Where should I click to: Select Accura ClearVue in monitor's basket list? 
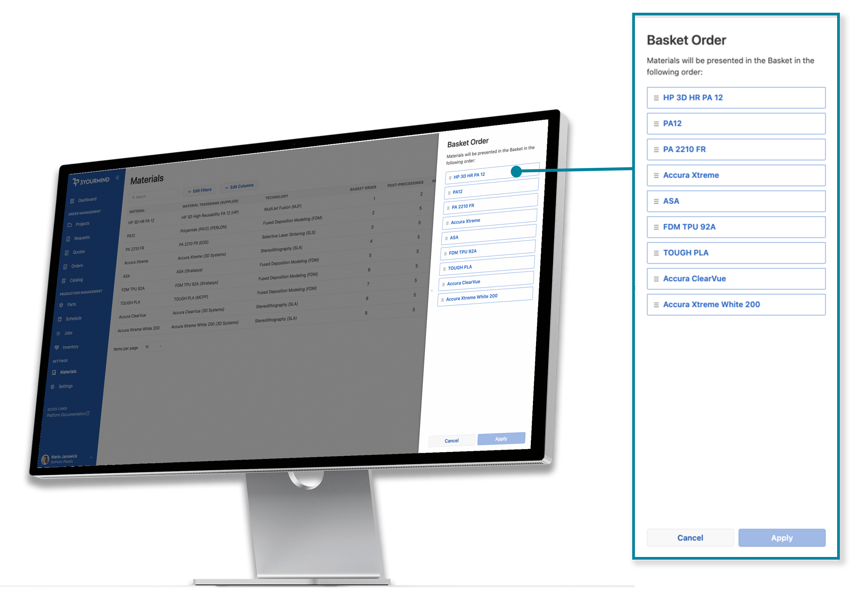486,281
